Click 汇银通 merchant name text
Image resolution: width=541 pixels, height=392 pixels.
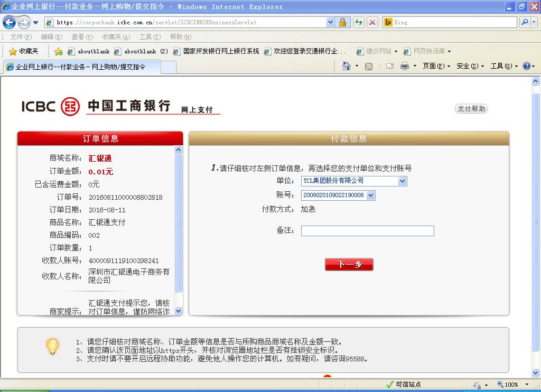coord(100,158)
